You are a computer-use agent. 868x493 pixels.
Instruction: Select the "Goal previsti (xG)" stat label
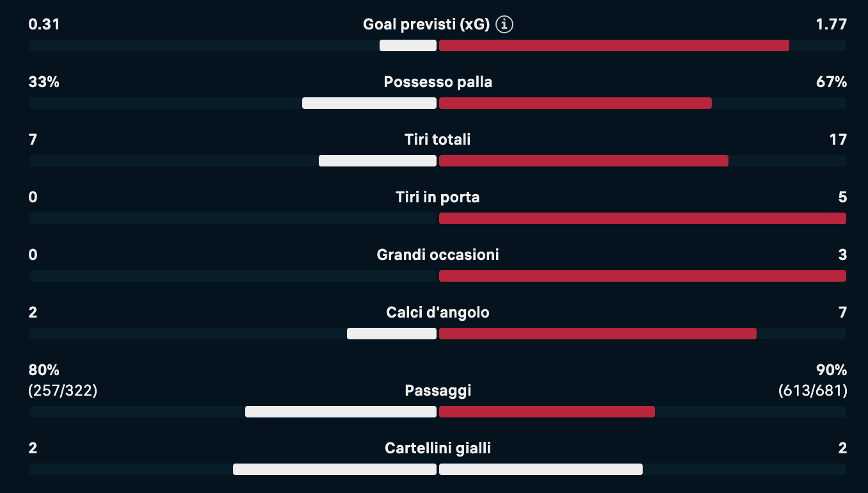click(426, 25)
